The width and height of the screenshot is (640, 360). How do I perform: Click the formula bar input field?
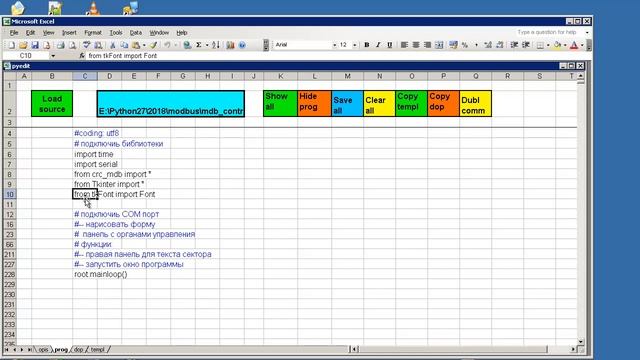click(x=337, y=56)
